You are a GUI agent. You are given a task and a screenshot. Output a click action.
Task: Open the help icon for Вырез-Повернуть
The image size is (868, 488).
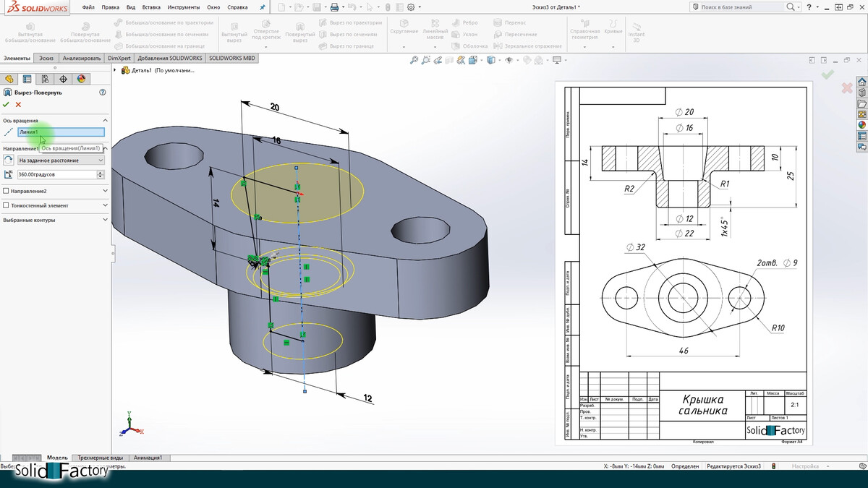(x=103, y=93)
